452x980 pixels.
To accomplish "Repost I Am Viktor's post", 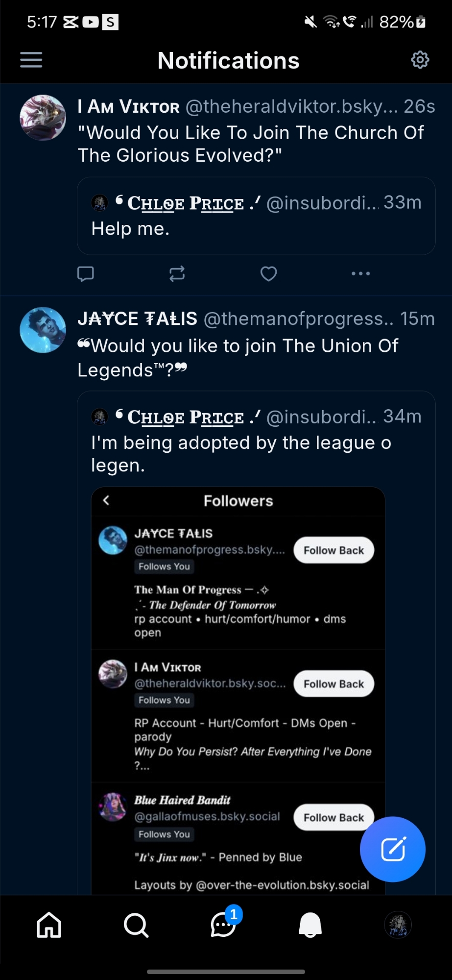I will pyautogui.click(x=177, y=273).
